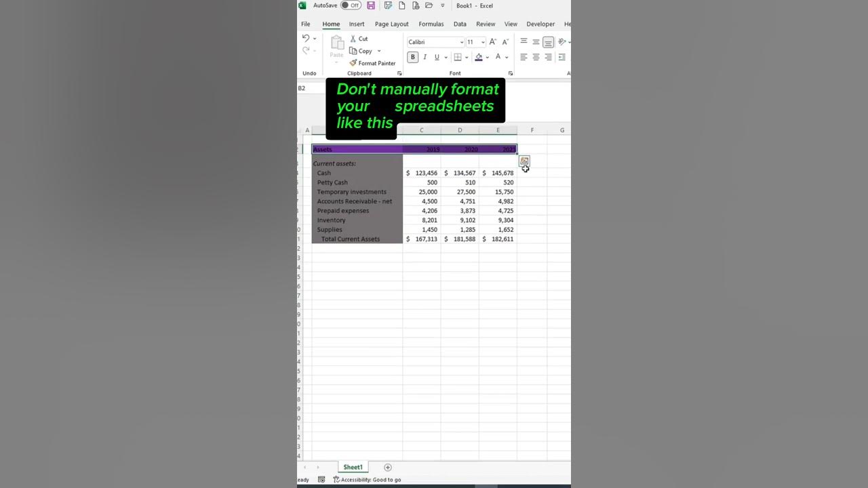Image resolution: width=868 pixels, height=488 pixels.
Task: Select column C header
Action: pyautogui.click(x=421, y=130)
